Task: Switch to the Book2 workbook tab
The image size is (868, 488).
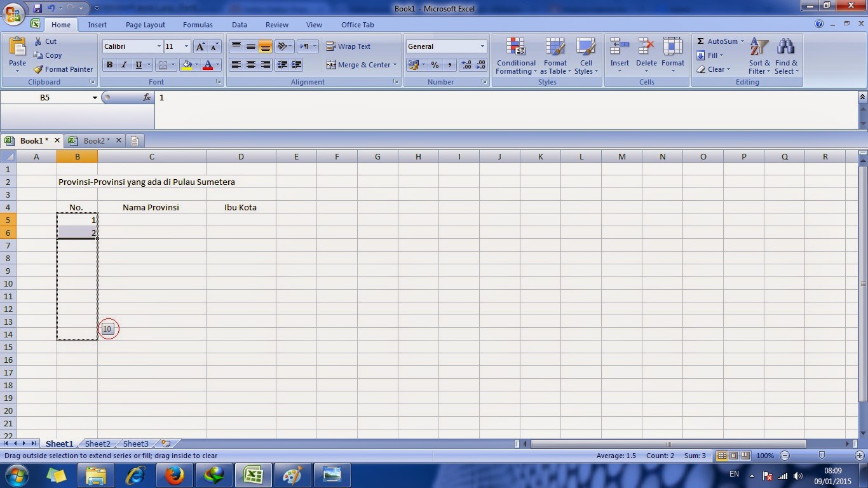Action: [95, 140]
